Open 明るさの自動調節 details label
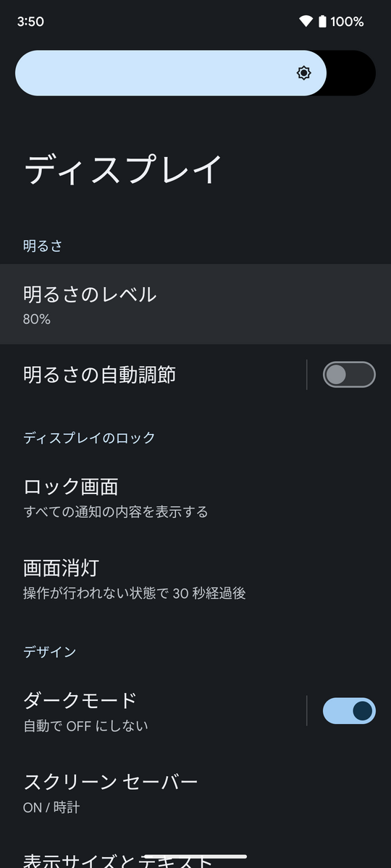The height and width of the screenshot is (868, 391). click(x=99, y=375)
